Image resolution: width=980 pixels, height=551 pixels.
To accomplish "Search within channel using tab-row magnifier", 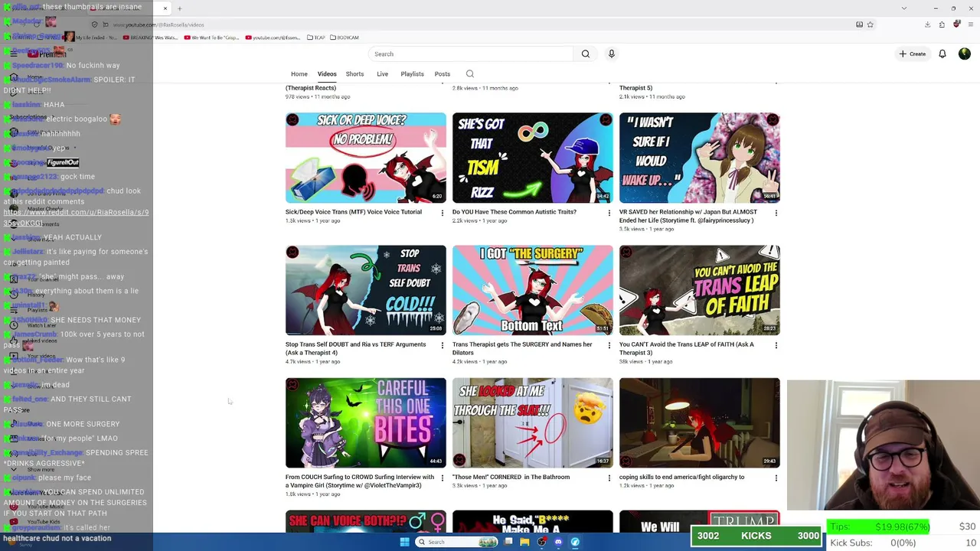I will pyautogui.click(x=470, y=74).
